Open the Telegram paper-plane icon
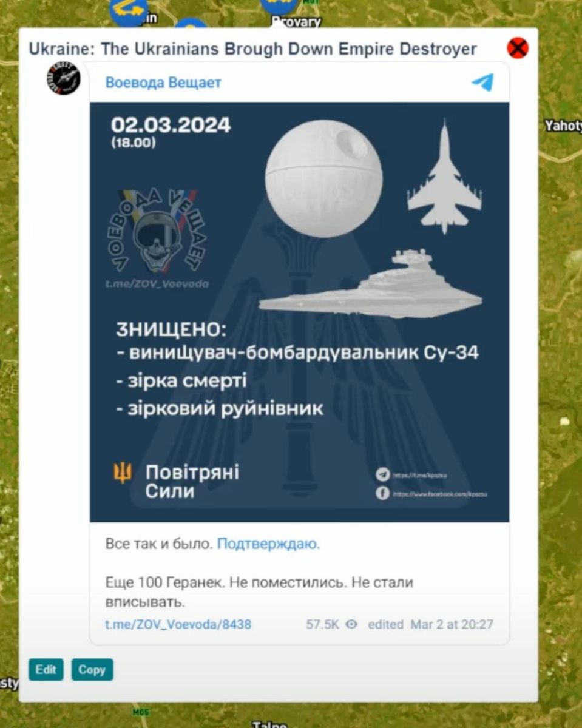Screen dimensions: 582x728 [482, 82]
